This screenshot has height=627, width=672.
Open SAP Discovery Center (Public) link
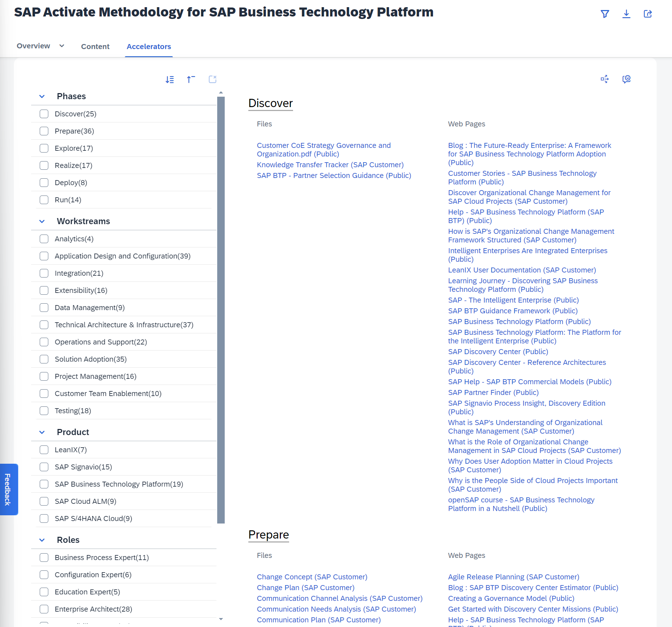(x=498, y=352)
